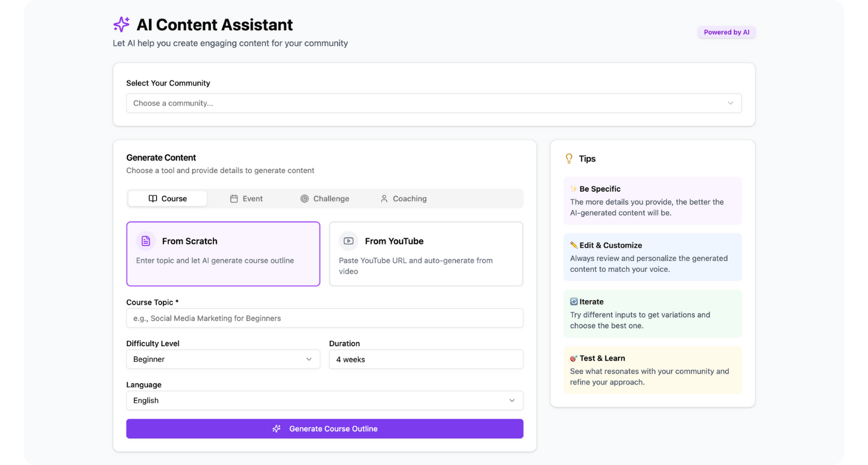868x465 pixels.
Task: Click the sparkle logo beside AI Content Assistant
Action: click(122, 25)
